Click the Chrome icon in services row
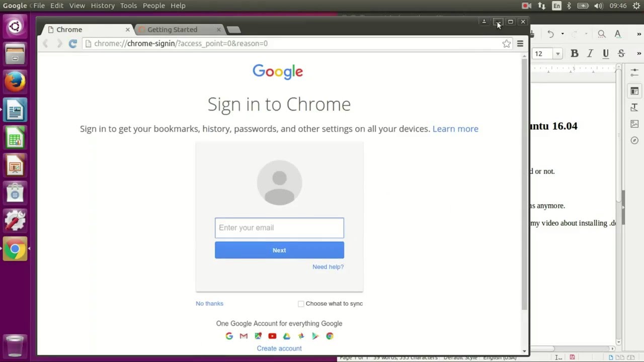The width and height of the screenshot is (644, 362). (330, 336)
